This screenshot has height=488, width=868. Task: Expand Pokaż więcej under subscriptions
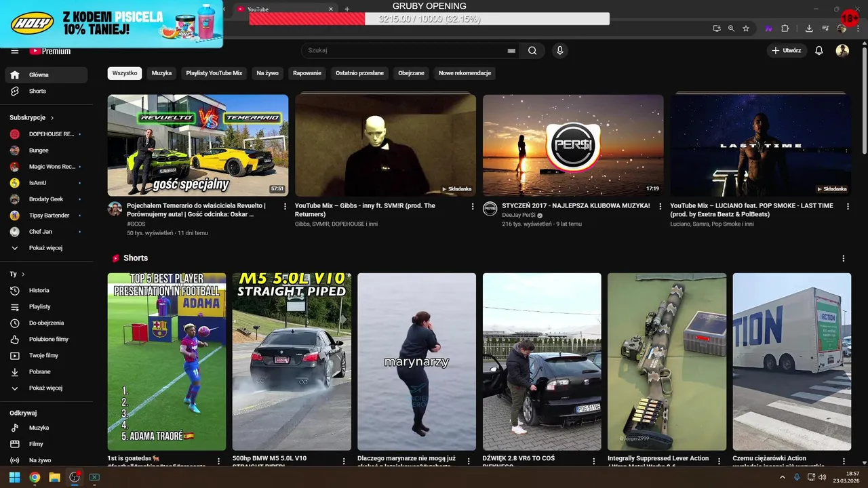46,248
